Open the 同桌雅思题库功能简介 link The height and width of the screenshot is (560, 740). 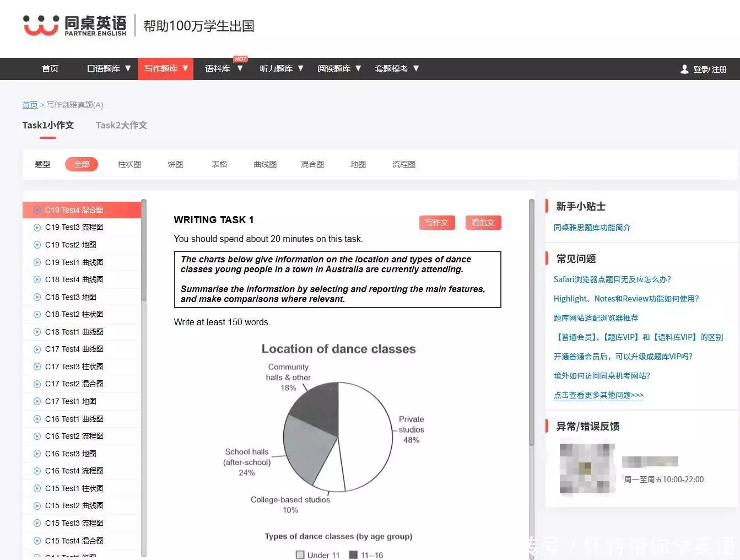tap(592, 227)
